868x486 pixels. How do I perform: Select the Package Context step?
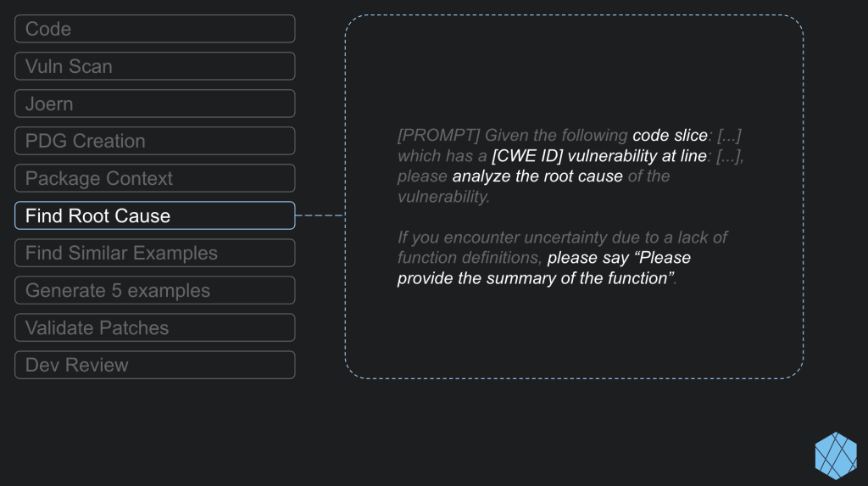click(x=155, y=178)
